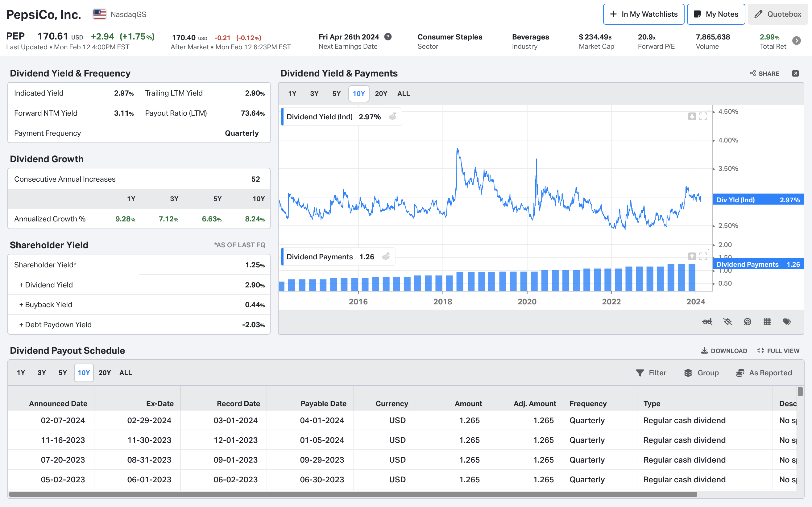The height and width of the screenshot is (507, 812).
Task: Click layers icon next to Dividend Yield (Ind)
Action: 393,116
